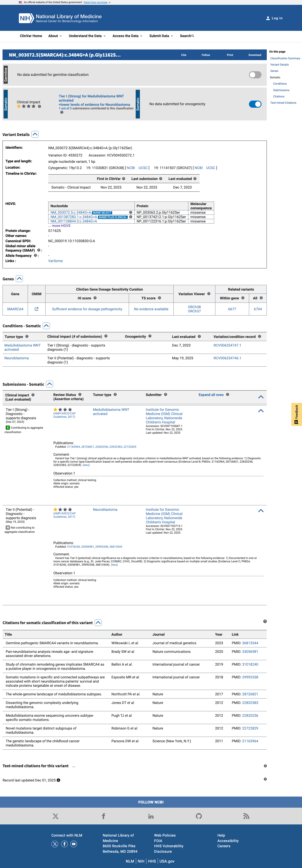The image size is (302, 868).
Task: Click help icon next to First in ClinVar
Action: pos(124,179)
